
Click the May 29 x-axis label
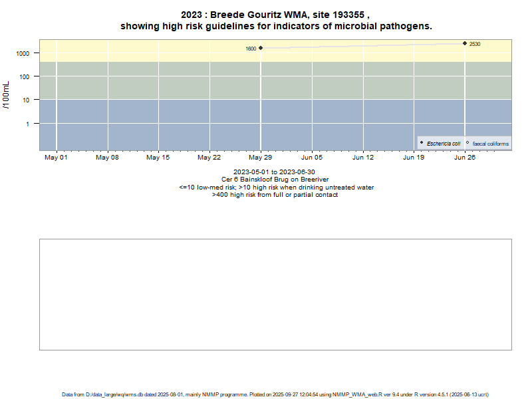coord(261,158)
